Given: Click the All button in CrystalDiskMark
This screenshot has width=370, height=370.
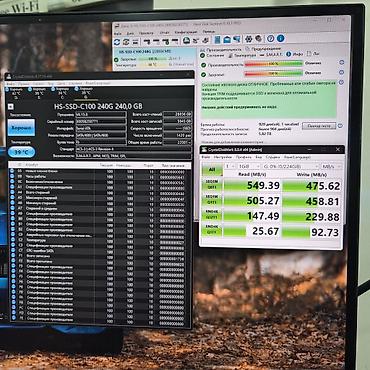Looking at the screenshot, I should (x=212, y=170).
